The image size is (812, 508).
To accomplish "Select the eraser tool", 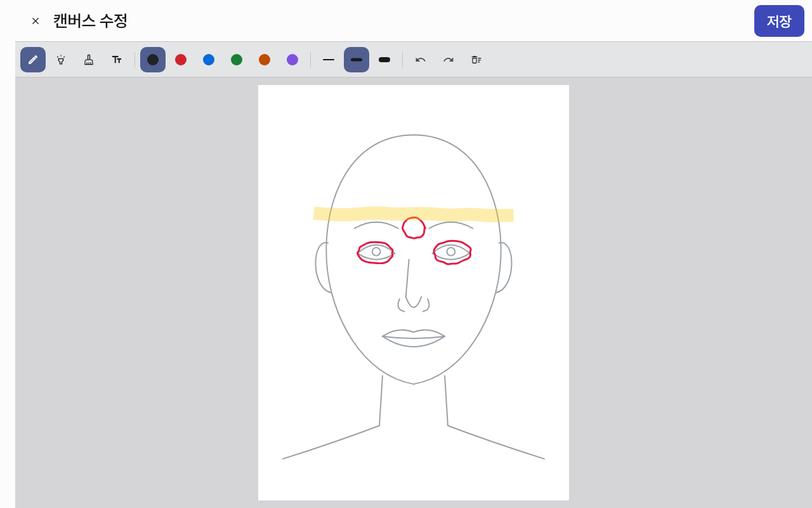I will (89, 60).
